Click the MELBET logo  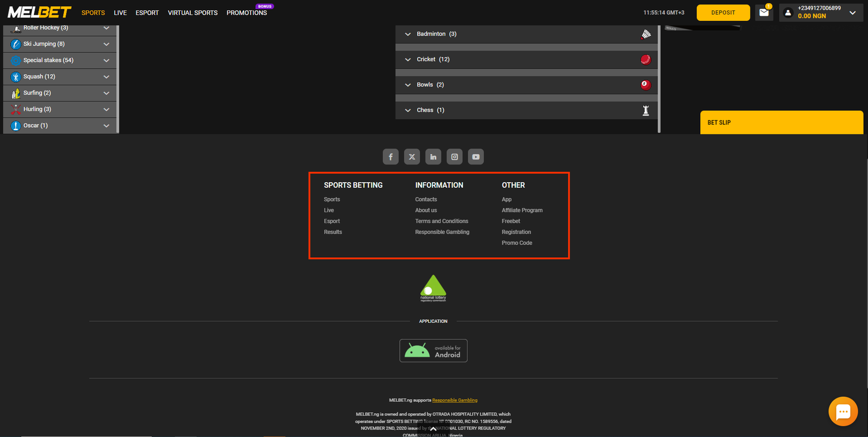(40, 12)
